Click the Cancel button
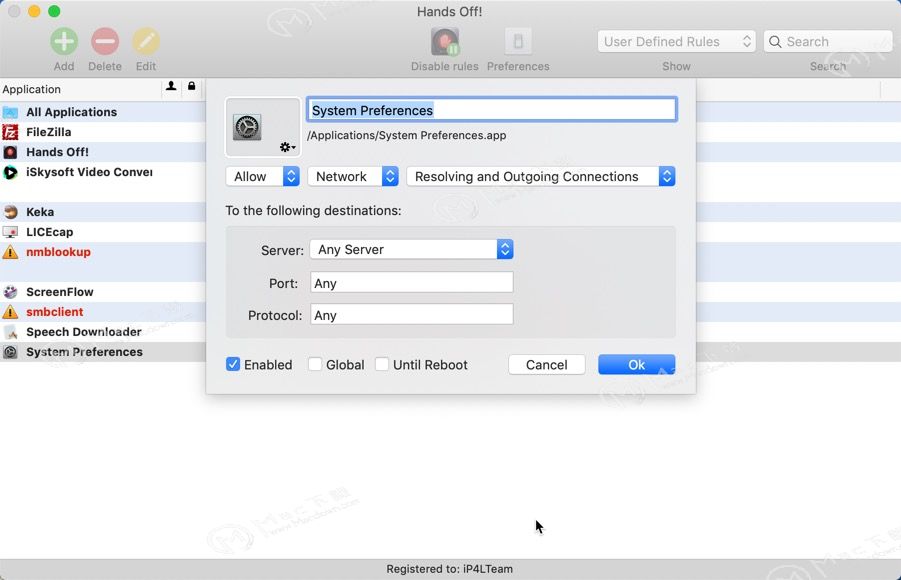The width and height of the screenshot is (901, 580). [x=546, y=364]
